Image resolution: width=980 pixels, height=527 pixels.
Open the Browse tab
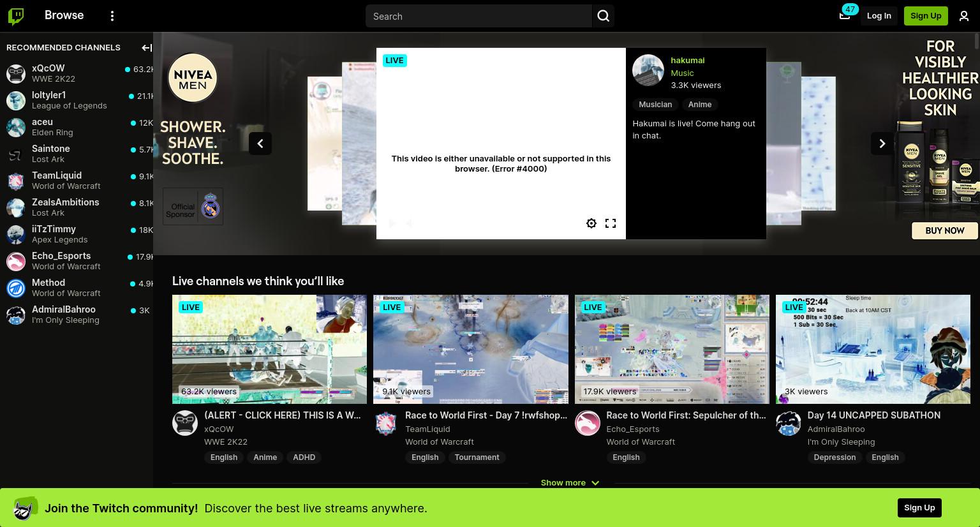64,15
